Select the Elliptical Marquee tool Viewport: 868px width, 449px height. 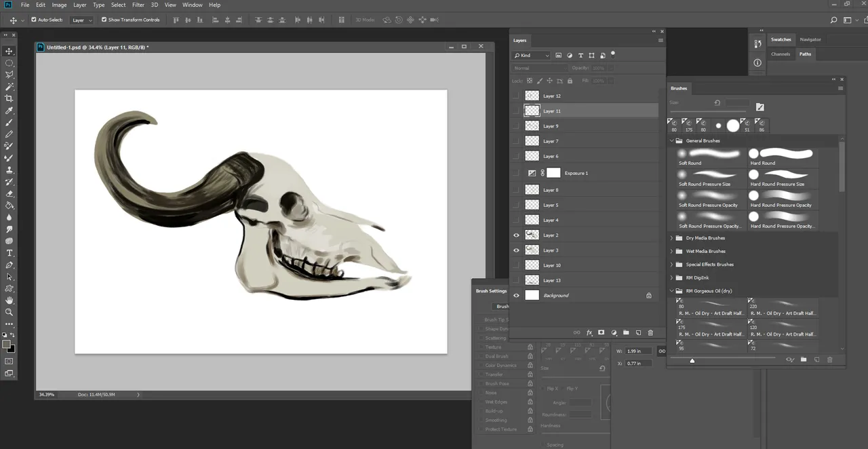pos(9,63)
